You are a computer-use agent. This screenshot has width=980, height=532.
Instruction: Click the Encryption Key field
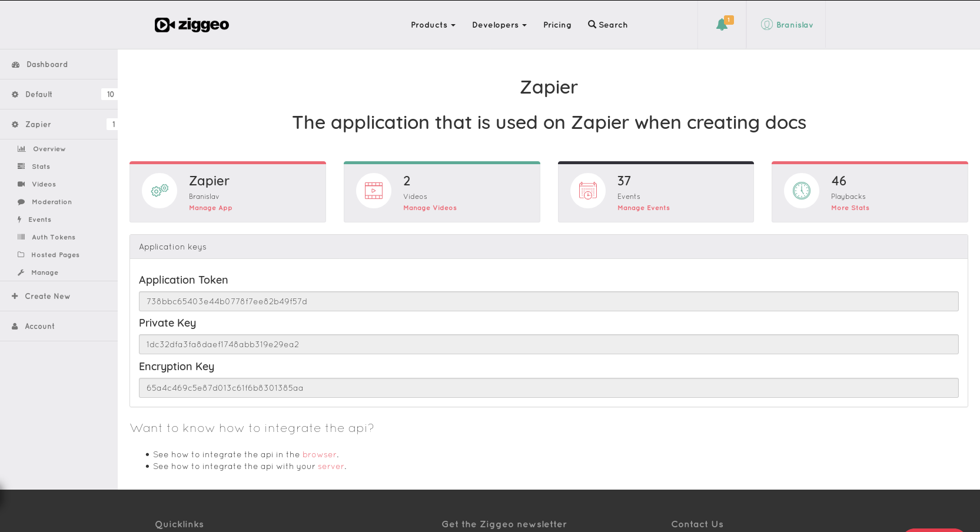coord(549,388)
